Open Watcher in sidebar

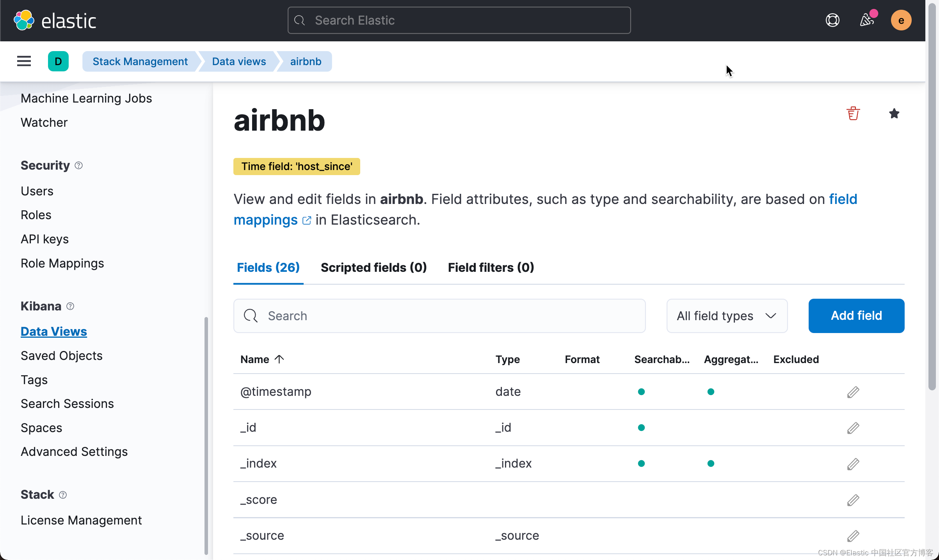pos(44,122)
